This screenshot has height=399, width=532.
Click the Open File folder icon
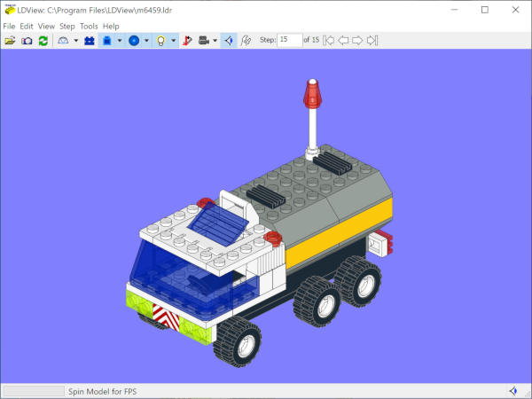10,41
